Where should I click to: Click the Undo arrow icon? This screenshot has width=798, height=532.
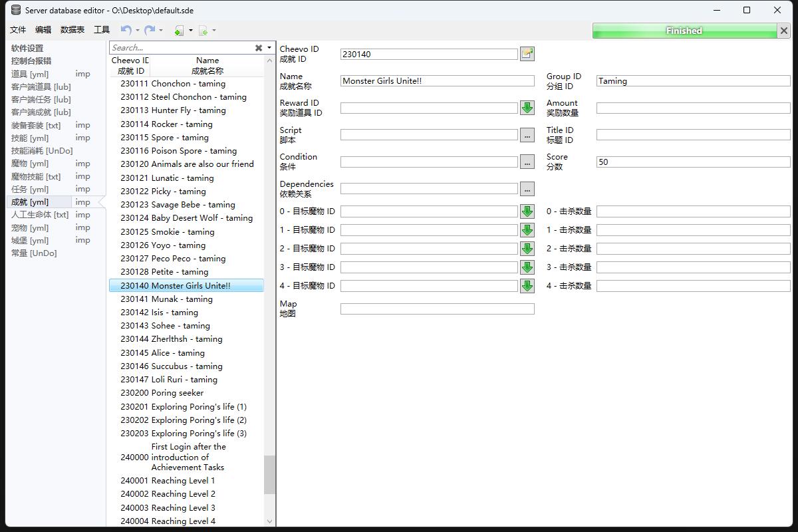point(126,30)
